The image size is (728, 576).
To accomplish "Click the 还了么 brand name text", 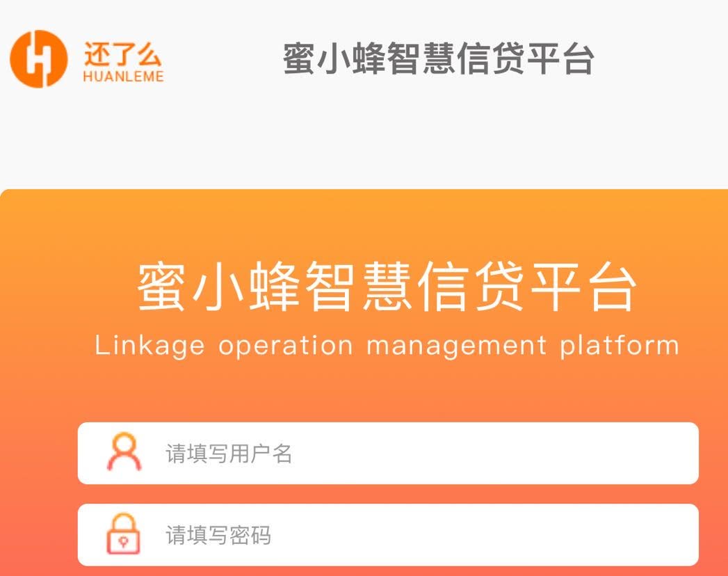I will tap(123, 54).
